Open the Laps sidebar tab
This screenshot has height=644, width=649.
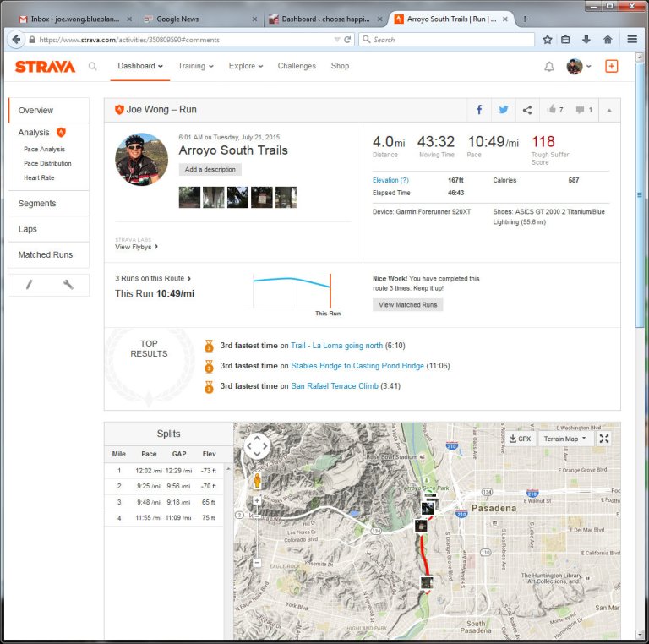tap(49, 229)
